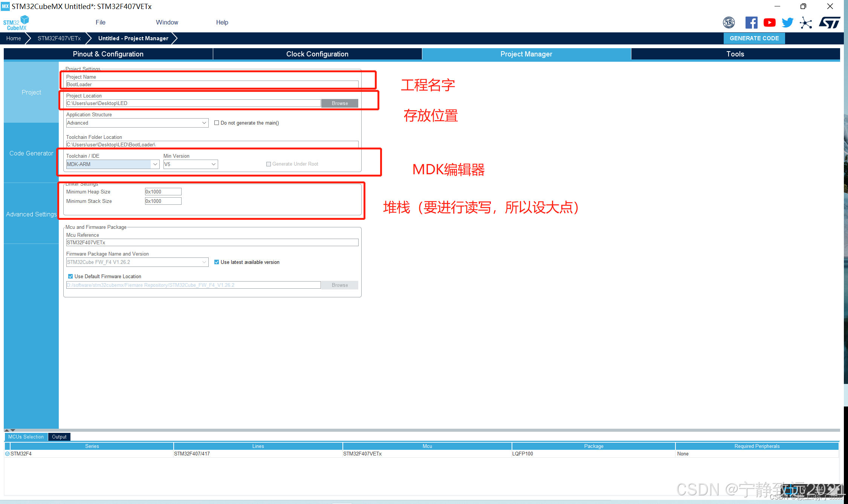Click the Project Location input field
Image resolution: width=848 pixels, height=504 pixels.
point(193,103)
